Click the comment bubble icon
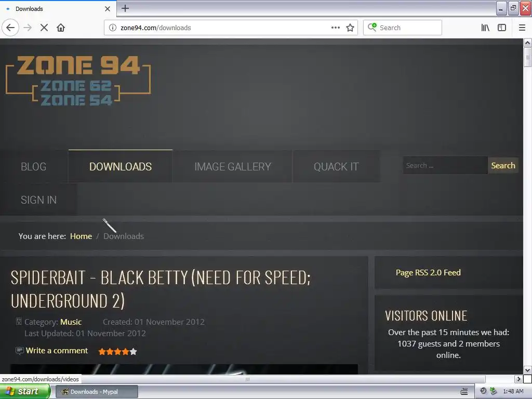 pyautogui.click(x=20, y=351)
